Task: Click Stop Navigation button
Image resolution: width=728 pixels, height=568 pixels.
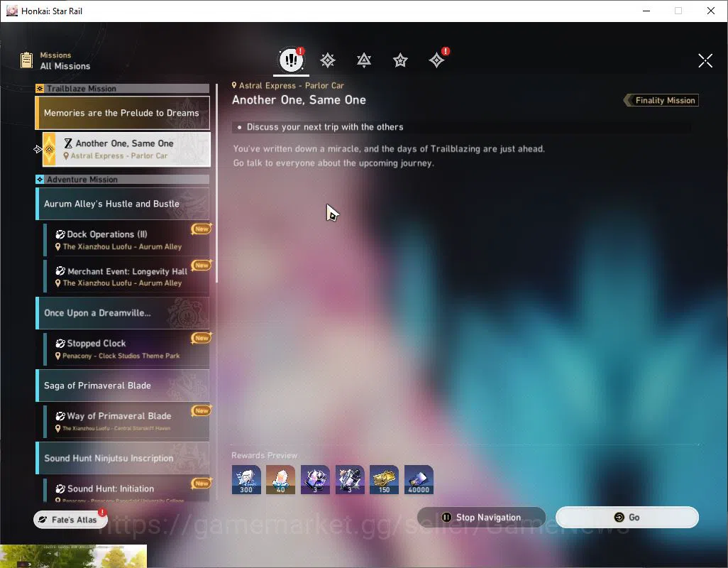Action: (x=482, y=518)
